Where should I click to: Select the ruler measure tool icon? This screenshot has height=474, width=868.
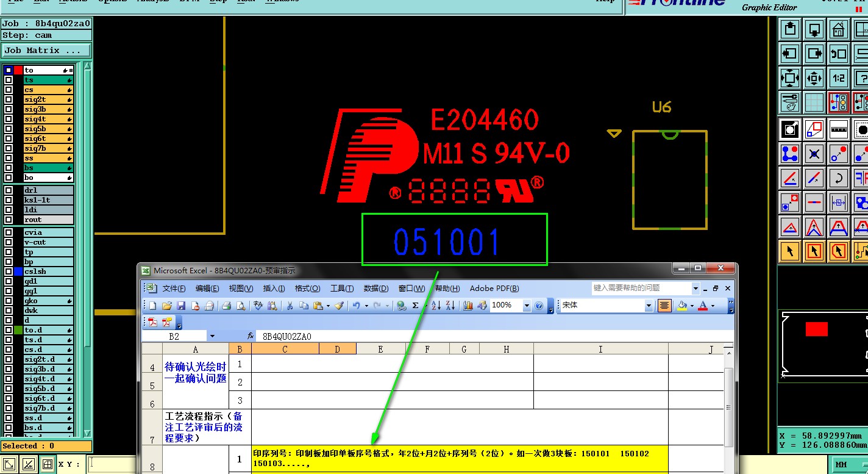coord(839,129)
